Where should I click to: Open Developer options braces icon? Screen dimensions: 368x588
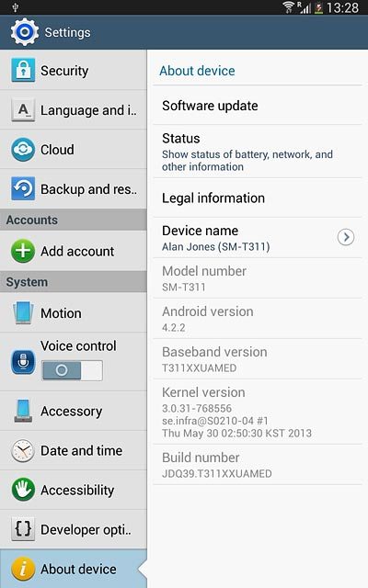tap(23, 529)
